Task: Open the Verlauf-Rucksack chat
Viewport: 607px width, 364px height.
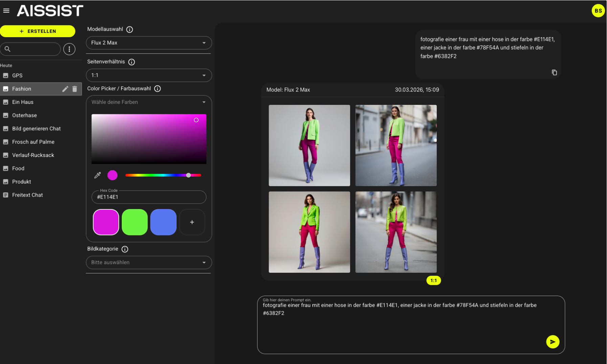Action: coord(41,155)
